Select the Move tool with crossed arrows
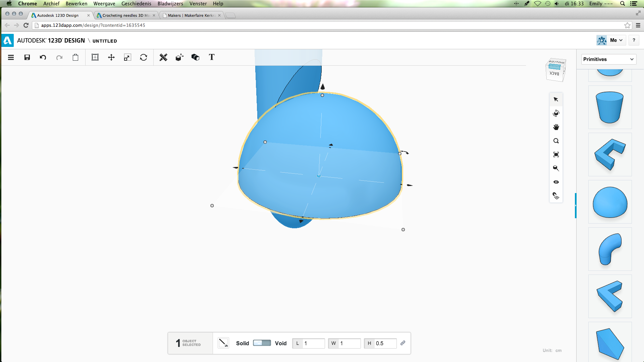Screen dimensions: 644x362 pos(111,57)
